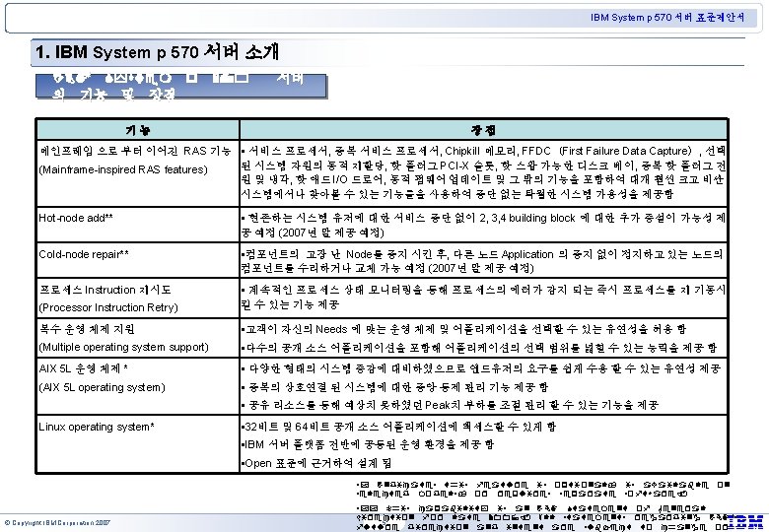Click '(Multiple operating system support)' text
The width and height of the screenshot is (769, 532).
tap(123, 348)
